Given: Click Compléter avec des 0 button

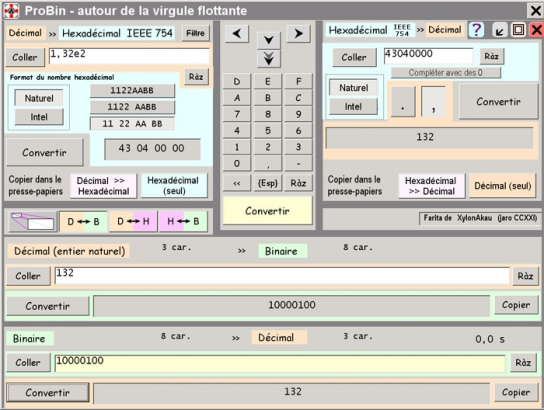Looking at the screenshot, I should point(445,73).
